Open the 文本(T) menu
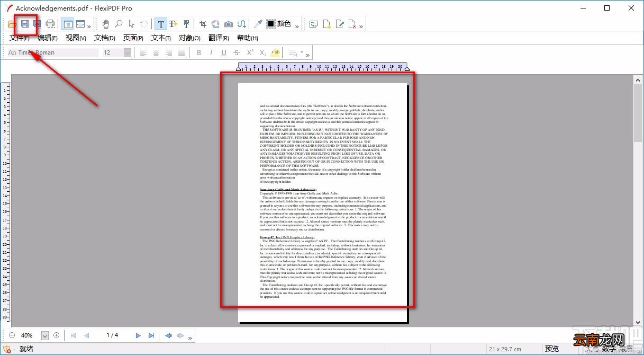Image resolution: width=644 pixels, height=355 pixels. (x=161, y=38)
